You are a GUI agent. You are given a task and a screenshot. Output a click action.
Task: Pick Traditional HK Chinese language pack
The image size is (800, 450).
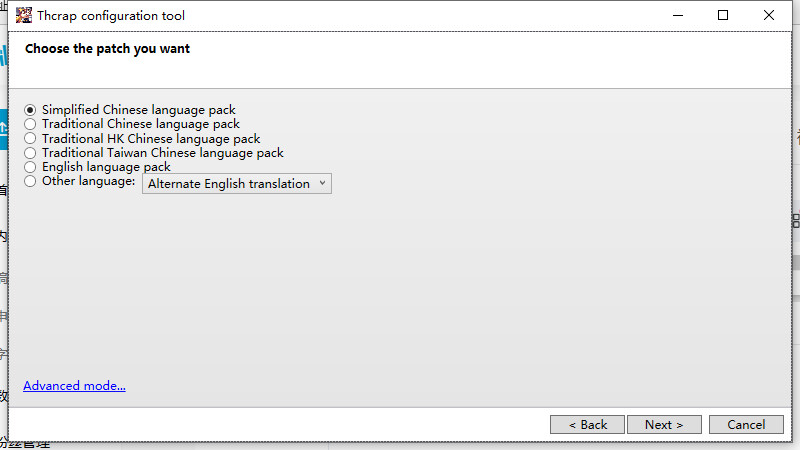pyautogui.click(x=30, y=139)
